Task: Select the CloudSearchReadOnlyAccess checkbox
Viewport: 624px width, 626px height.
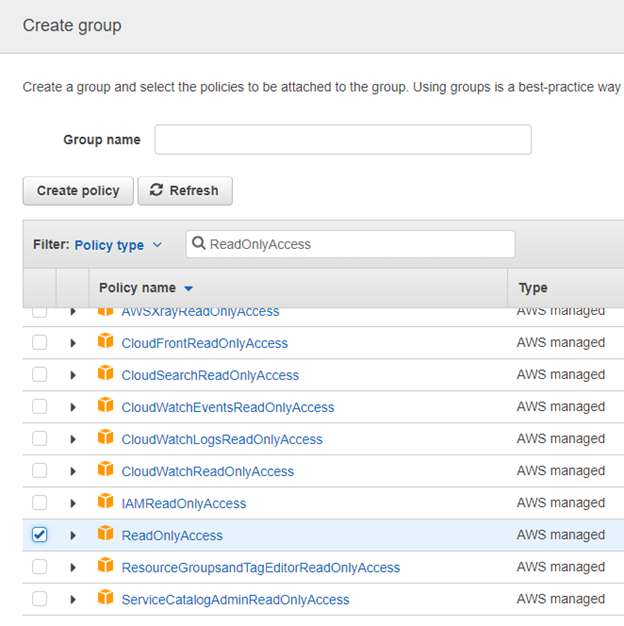Action: (40, 374)
